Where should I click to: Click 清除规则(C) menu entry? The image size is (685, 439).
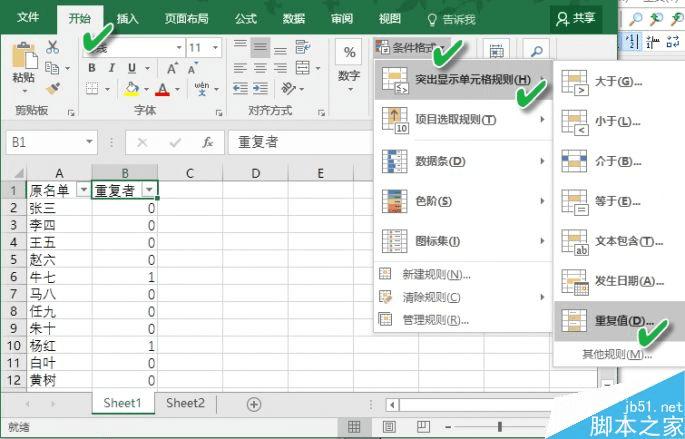[x=464, y=297]
